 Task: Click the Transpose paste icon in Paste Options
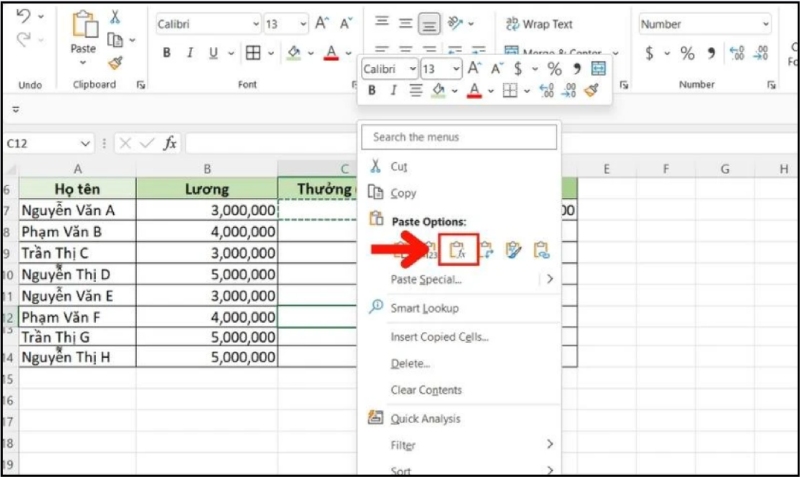(x=488, y=250)
